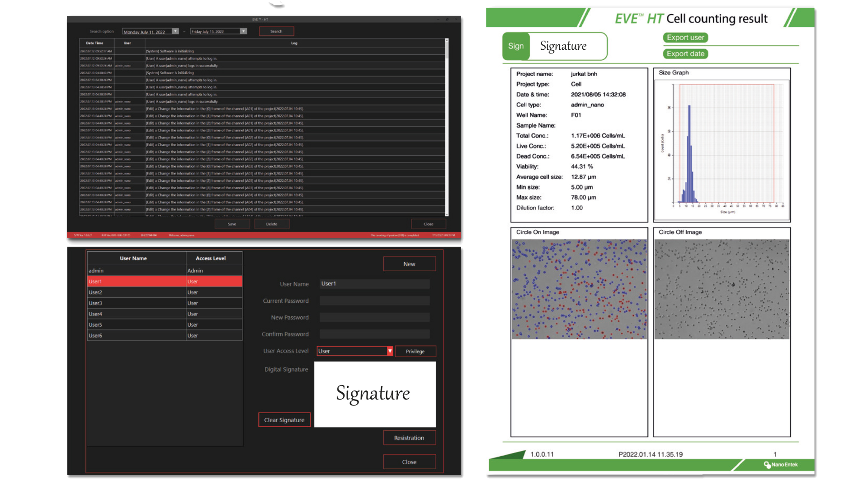This screenshot has height=491, width=868.
Task: Click Close button in log window
Action: 428,224
